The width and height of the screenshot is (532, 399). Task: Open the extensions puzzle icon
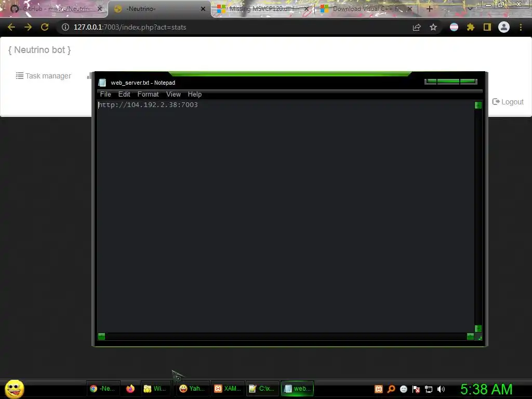coord(471,27)
